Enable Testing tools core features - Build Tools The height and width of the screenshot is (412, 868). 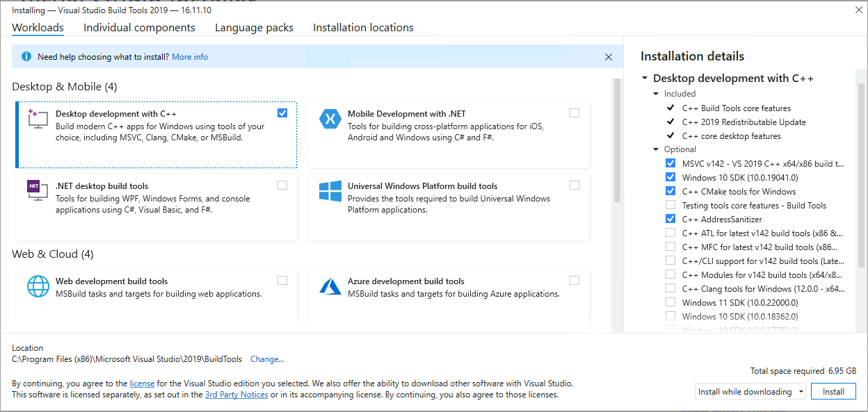click(670, 205)
